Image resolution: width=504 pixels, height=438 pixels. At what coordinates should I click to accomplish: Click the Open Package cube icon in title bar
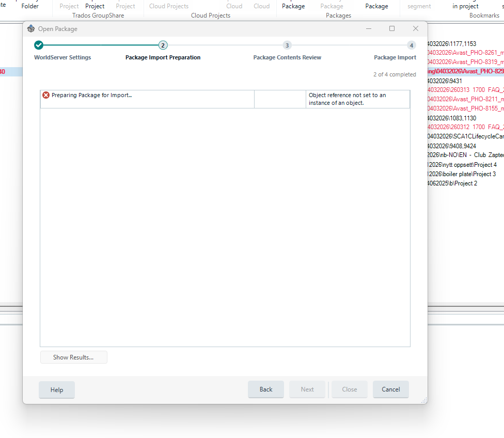coord(31,29)
